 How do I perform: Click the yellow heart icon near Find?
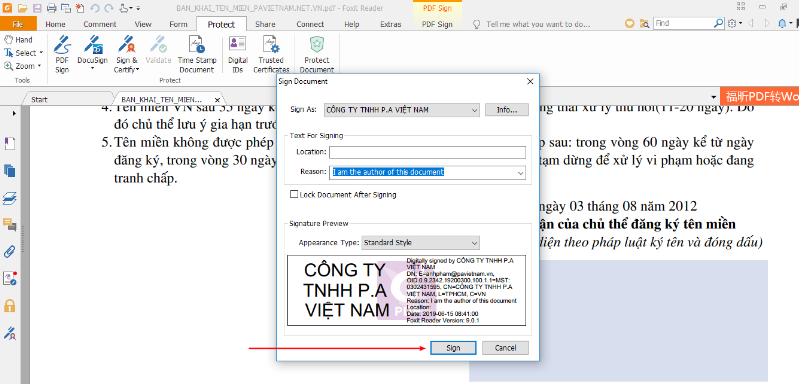click(630, 24)
